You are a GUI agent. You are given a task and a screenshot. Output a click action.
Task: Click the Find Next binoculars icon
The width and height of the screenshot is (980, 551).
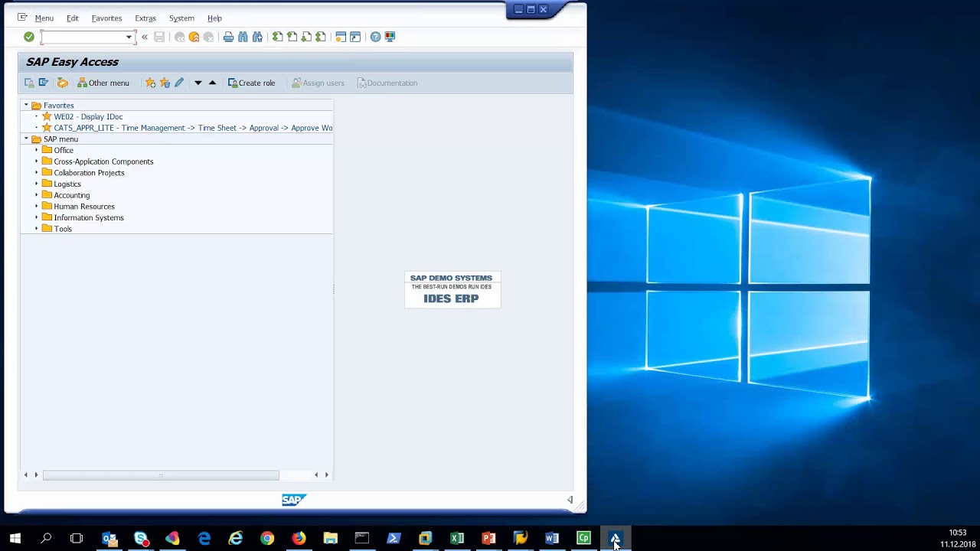[257, 37]
